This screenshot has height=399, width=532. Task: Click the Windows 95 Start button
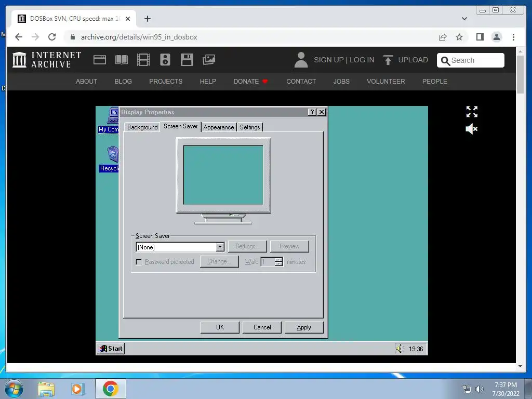111,349
